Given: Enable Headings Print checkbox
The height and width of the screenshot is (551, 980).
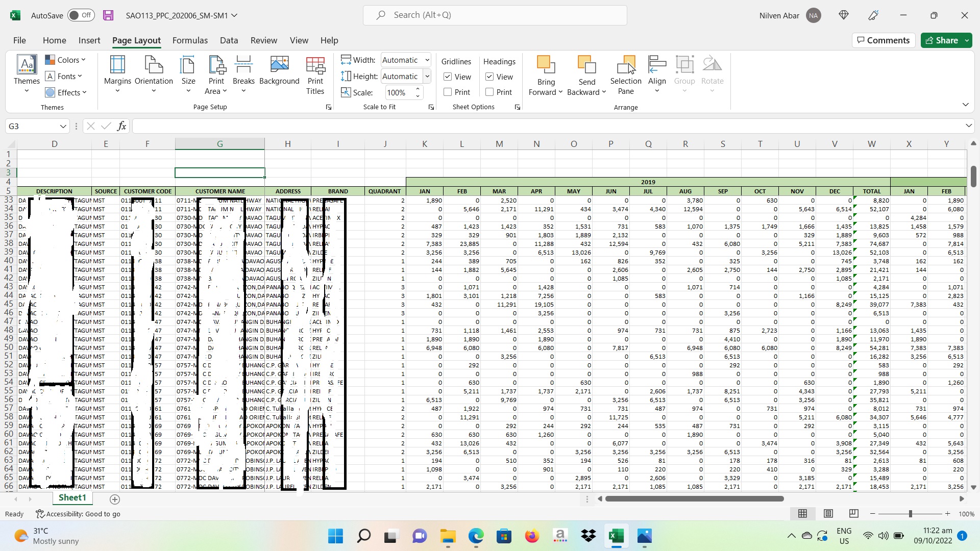Looking at the screenshot, I should click(x=489, y=92).
